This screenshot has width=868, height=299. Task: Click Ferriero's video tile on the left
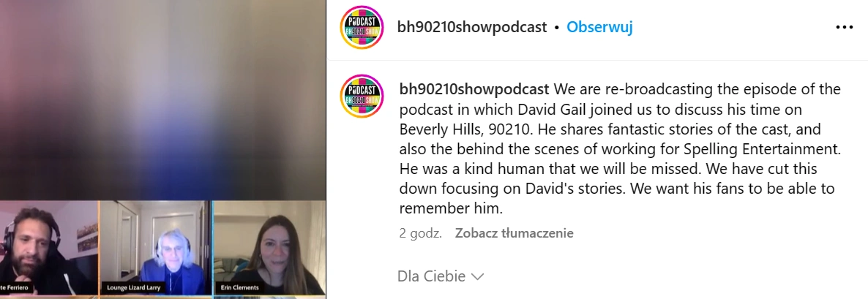tap(49, 247)
